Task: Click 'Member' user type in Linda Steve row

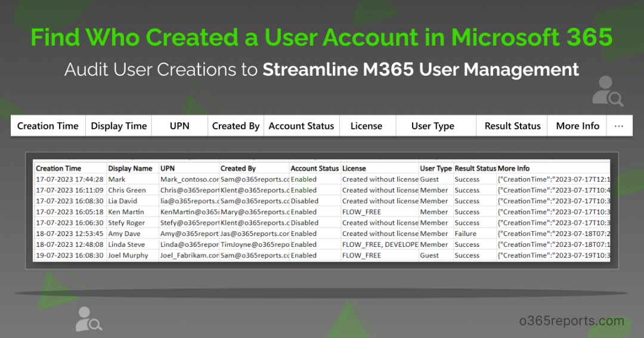Action: 434,244
